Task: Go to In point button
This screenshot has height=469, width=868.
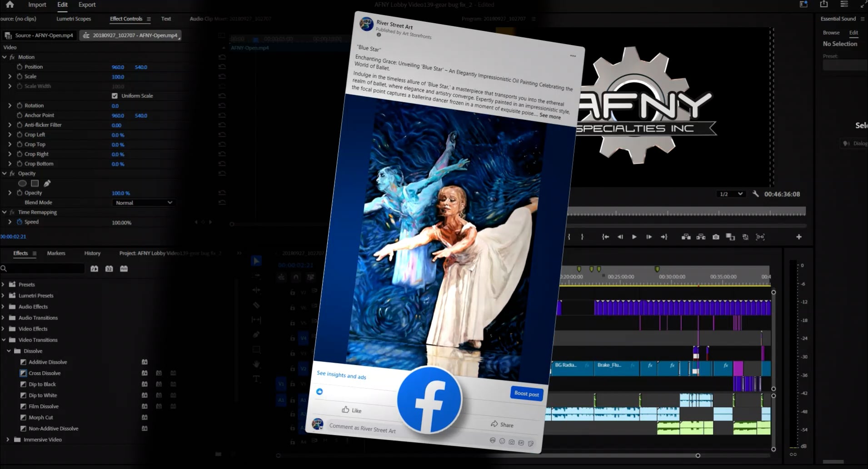Action: (605, 237)
